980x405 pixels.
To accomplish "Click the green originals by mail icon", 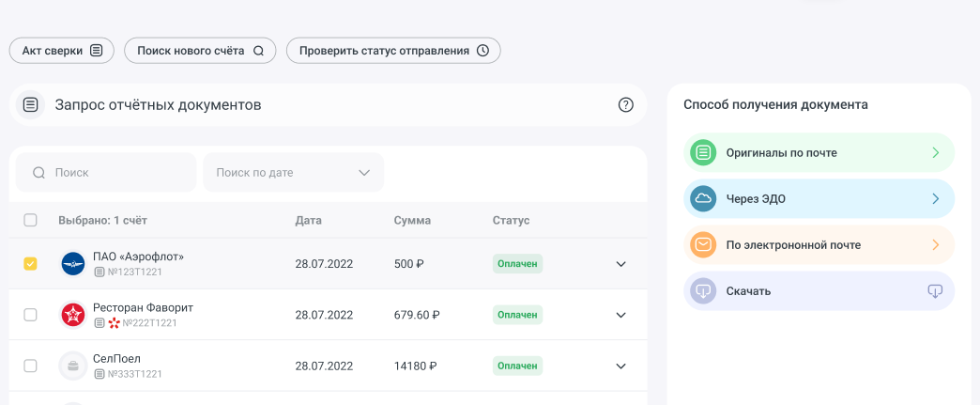I will tap(702, 152).
